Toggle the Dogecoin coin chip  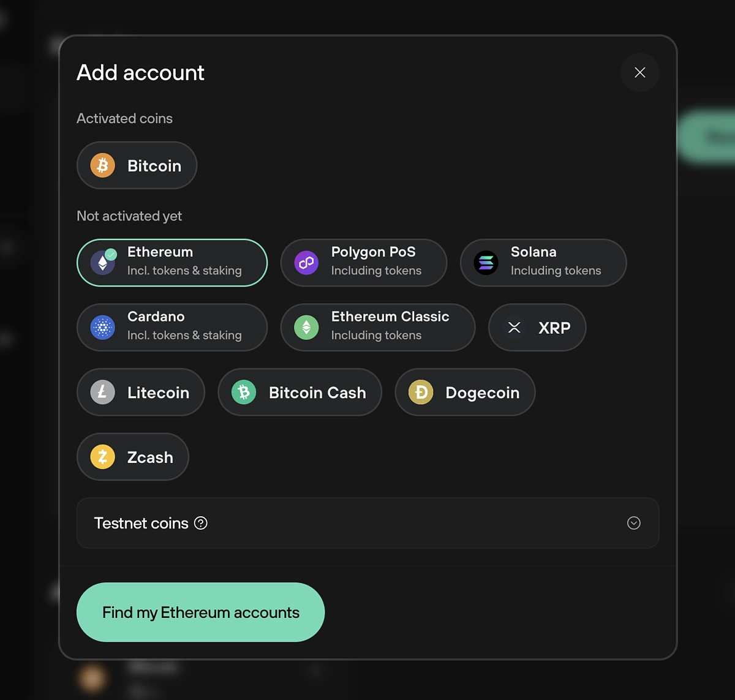click(466, 392)
